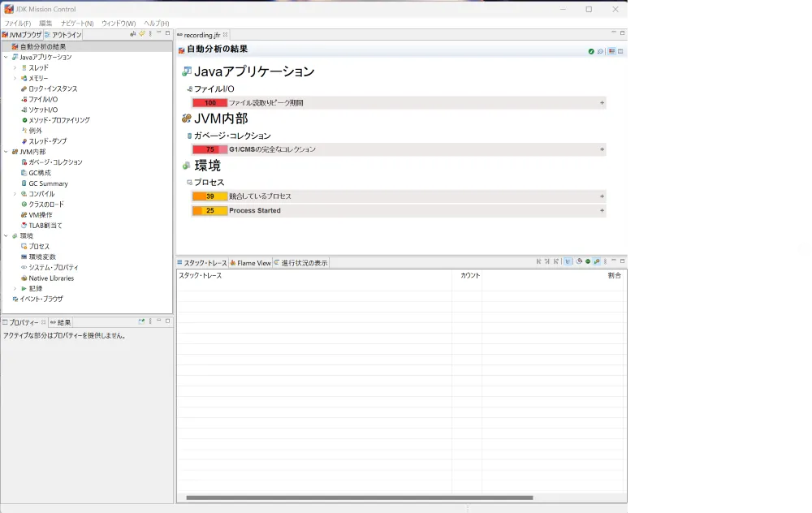
Task: Click green checkmark icon in results toolbar
Action: click(x=591, y=51)
